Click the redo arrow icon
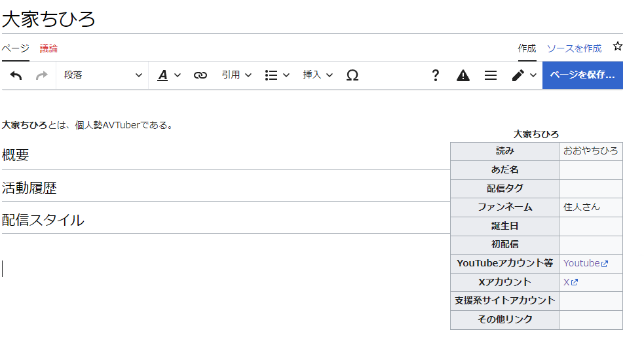 tap(42, 75)
